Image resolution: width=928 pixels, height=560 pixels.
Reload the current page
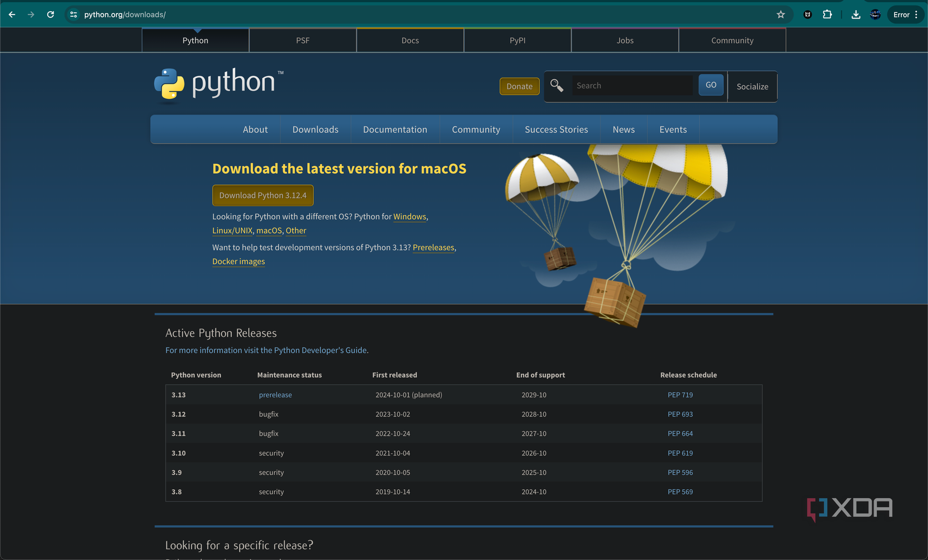(50, 14)
